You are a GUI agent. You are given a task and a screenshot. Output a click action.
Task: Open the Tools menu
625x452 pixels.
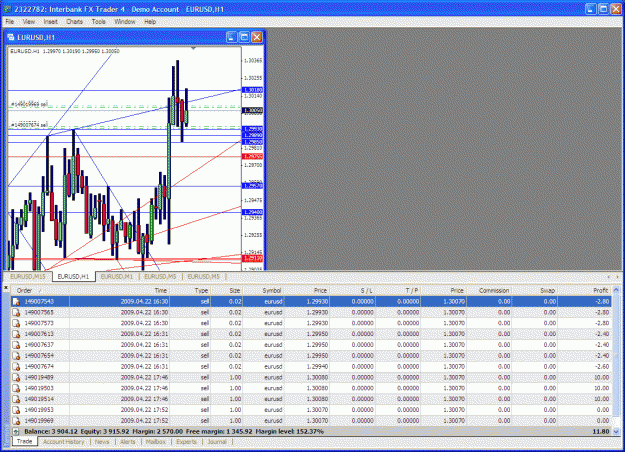(98, 22)
